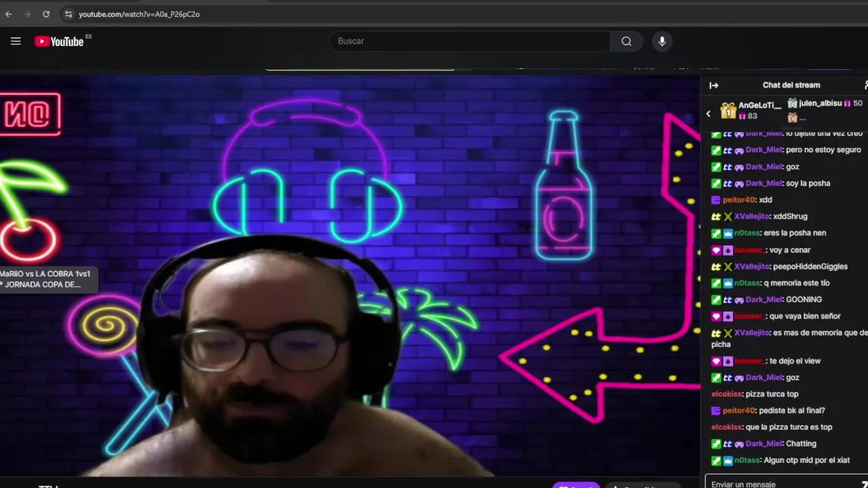
Task: Click heart badge in 'te dejo el view' row
Action: (716, 361)
